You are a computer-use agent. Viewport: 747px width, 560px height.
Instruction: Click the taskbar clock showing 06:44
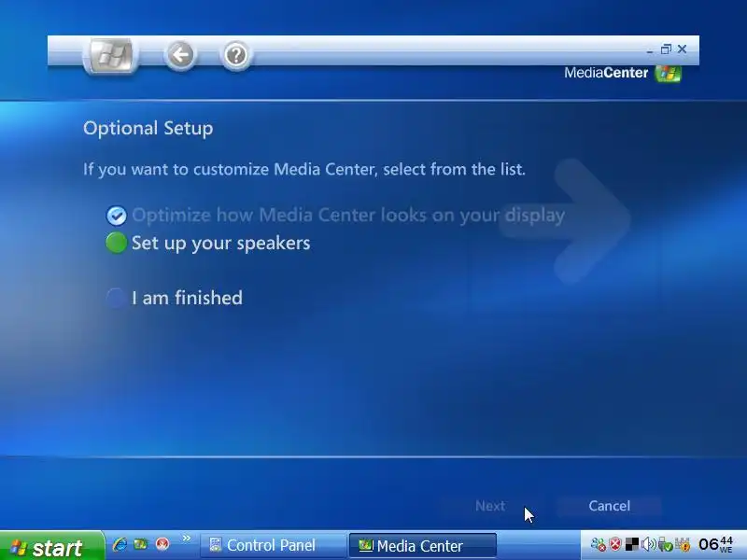715,544
